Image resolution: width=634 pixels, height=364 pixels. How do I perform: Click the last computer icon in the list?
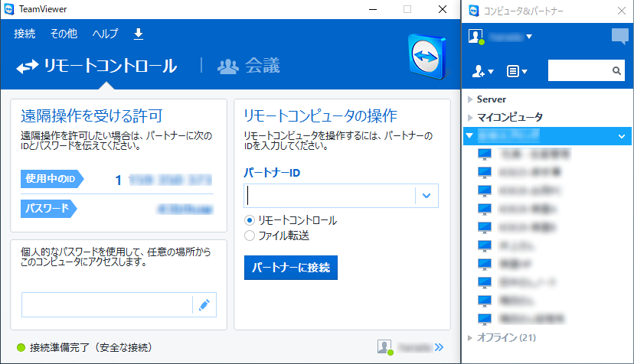[x=485, y=319]
